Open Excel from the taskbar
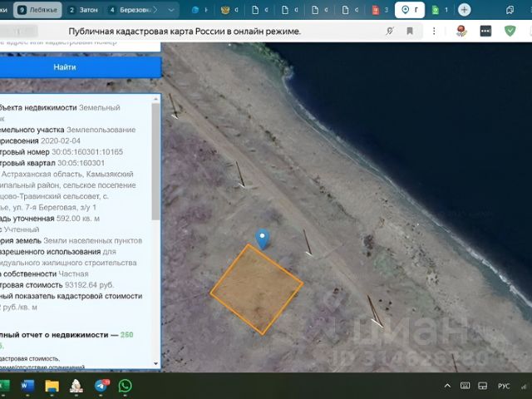The width and height of the screenshot is (532, 399). pyautogui.click(x=3, y=386)
